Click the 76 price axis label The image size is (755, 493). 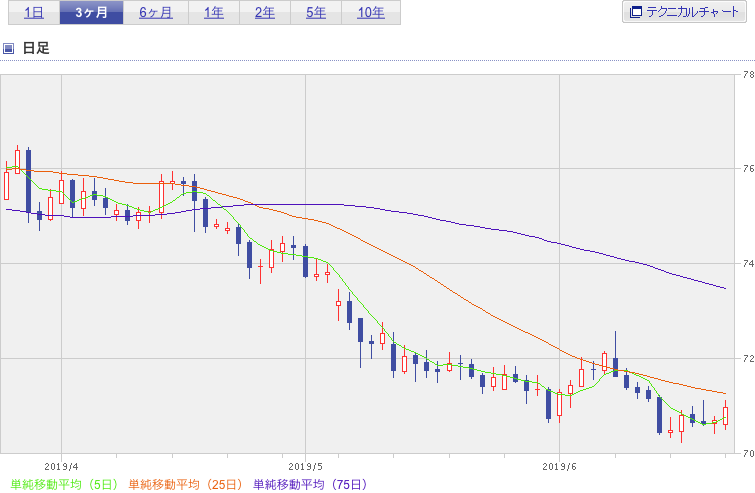click(x=748, y=169)
